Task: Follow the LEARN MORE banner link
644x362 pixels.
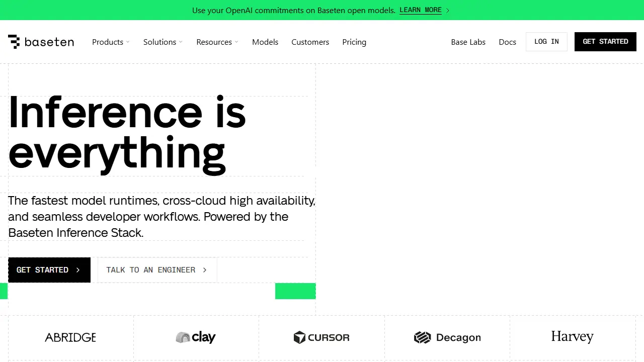Action: tap(421, 10)
